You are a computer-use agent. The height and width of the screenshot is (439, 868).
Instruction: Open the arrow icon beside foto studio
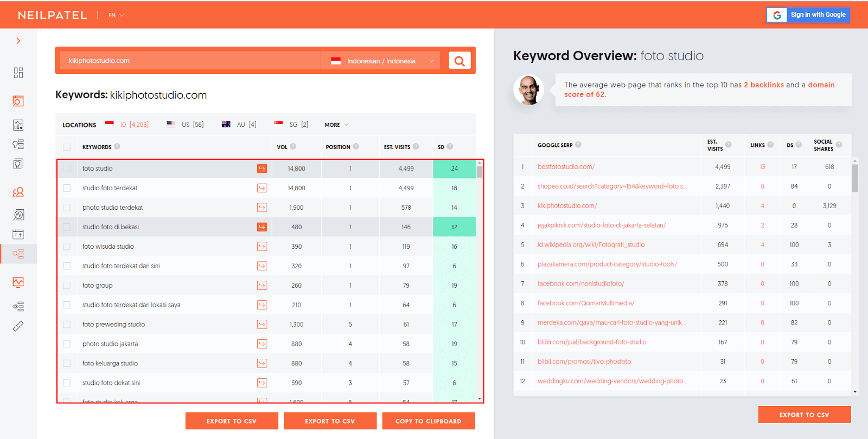click(262, 169)
